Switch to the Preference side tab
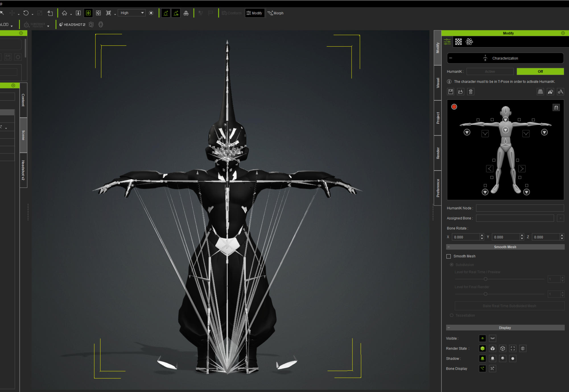Viewport: 569px width, 392px height. (x=438, y=188)
